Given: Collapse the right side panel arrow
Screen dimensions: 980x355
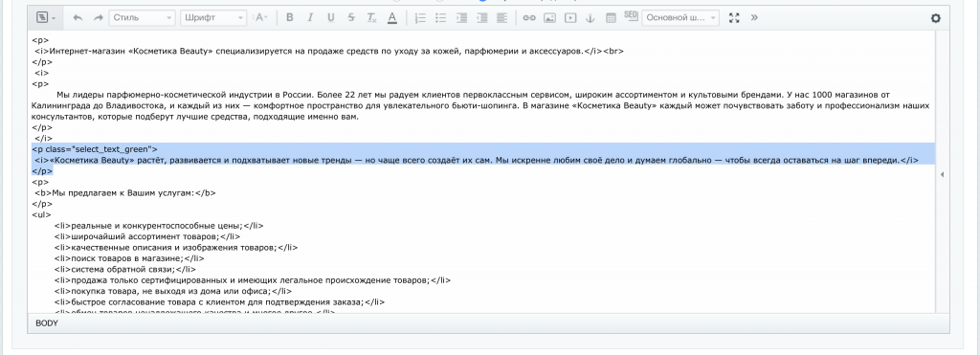Looking at the screenshot, I should coord(943,175).
